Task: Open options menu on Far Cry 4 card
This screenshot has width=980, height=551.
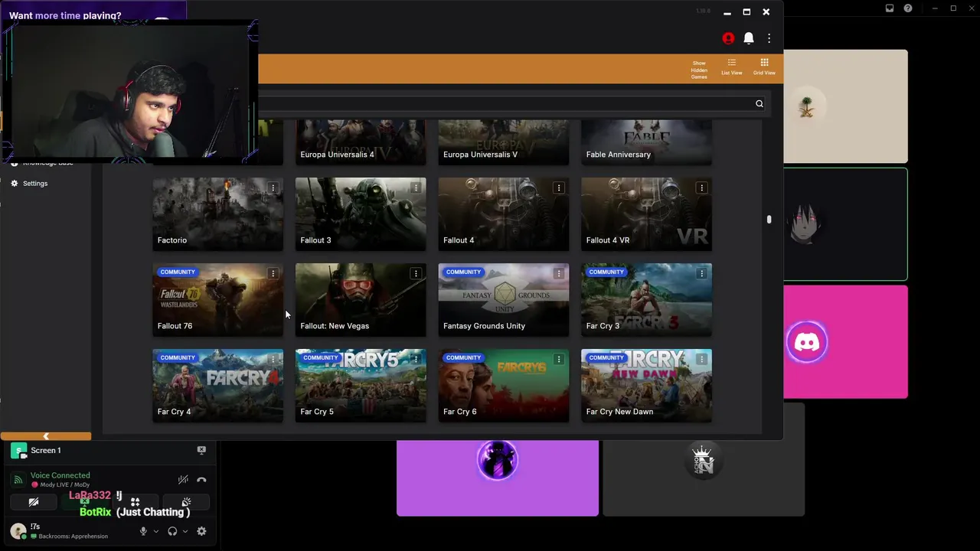Action: click(x=273, y=359)
